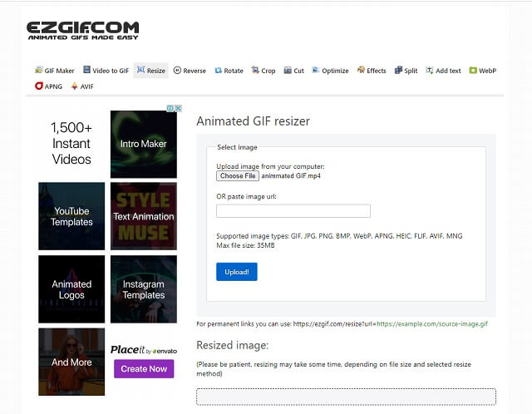Click the Choose File button
Viewport: 532px width, 414px height.
click(238, 175)
